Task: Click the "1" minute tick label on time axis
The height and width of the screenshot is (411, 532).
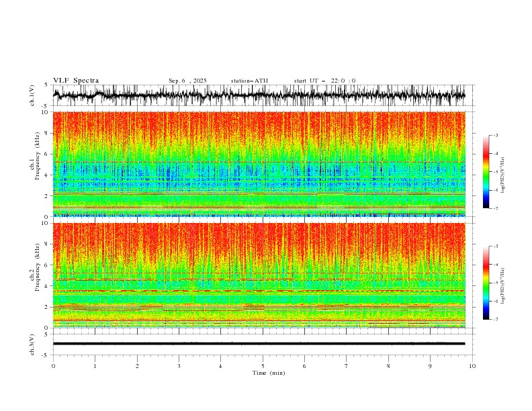Action: coord(95,366)
